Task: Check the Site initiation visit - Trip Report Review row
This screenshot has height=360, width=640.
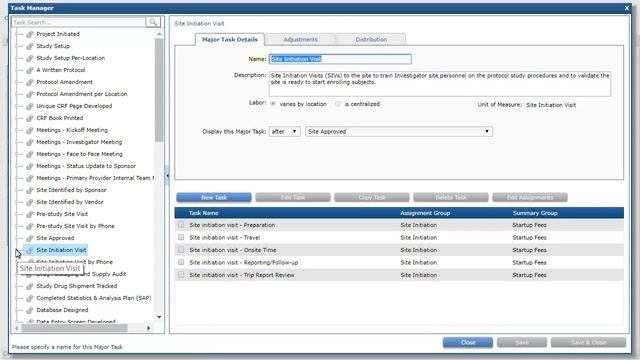Action: pos(181,275)
